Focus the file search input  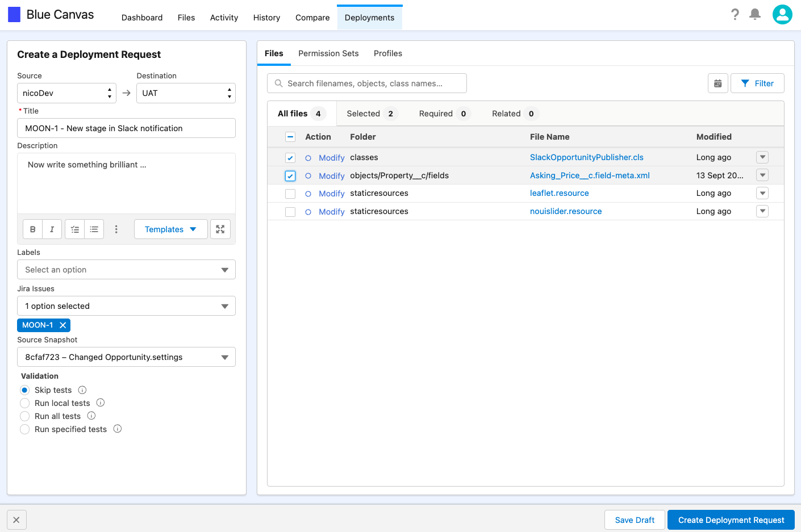coord(367,83)
